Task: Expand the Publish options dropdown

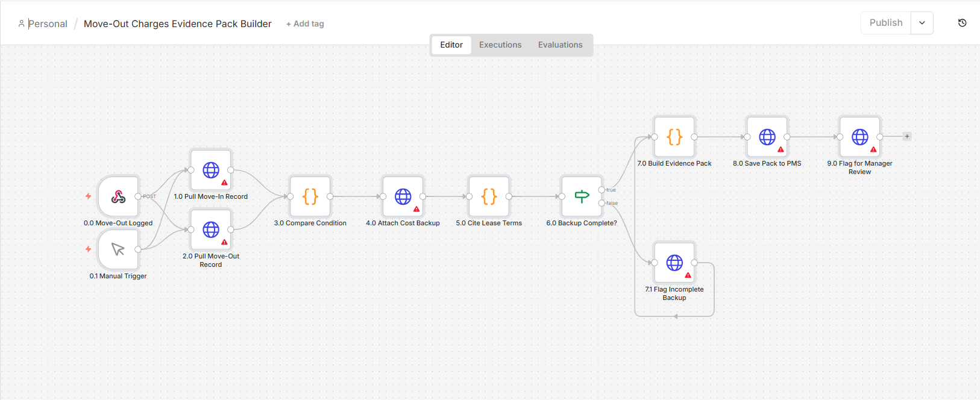Action: pos(922,23)
